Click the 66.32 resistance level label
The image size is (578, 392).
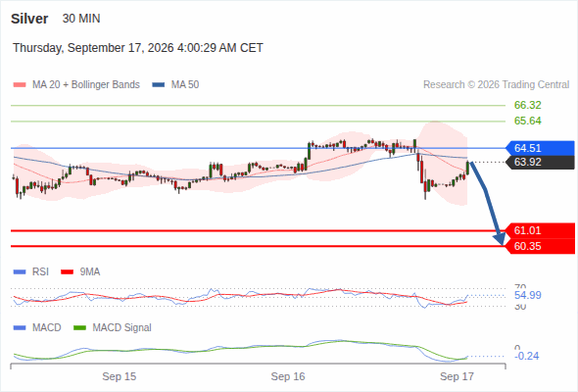pos(527,105)
